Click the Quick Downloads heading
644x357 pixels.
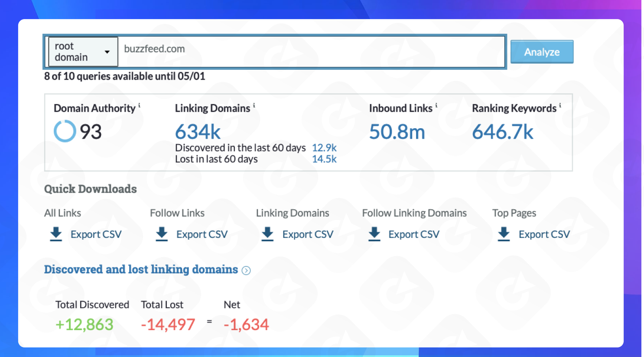point(91,189)
